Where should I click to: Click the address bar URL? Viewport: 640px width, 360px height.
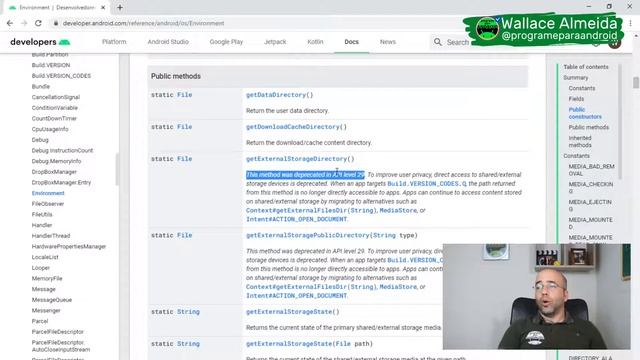143,23
